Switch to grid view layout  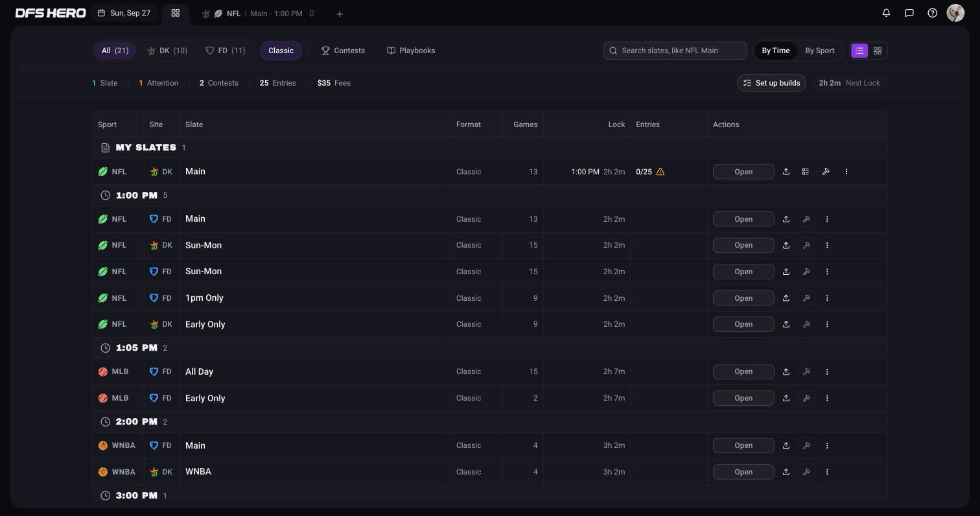click(x=878, y=51)
